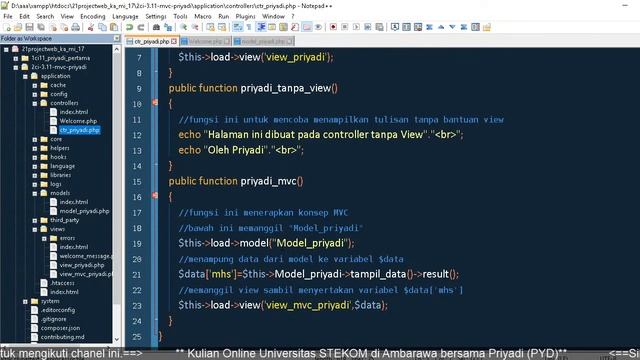The width and height of the screenshot is (640, 360).
Task: Close the ctr_priyadi.php tab
Action: 174,42
